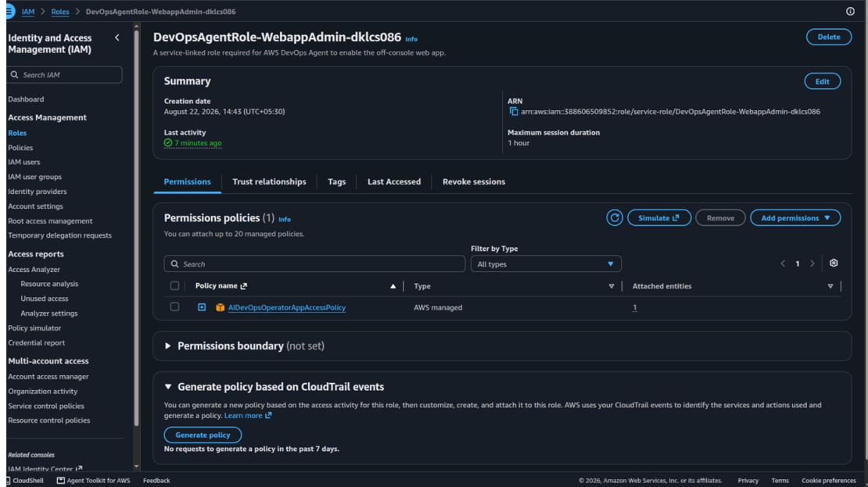Screen dimensions: 868x487
Task: Launch the CloudShell icon in footer
Action: click(x=8, y=481)
